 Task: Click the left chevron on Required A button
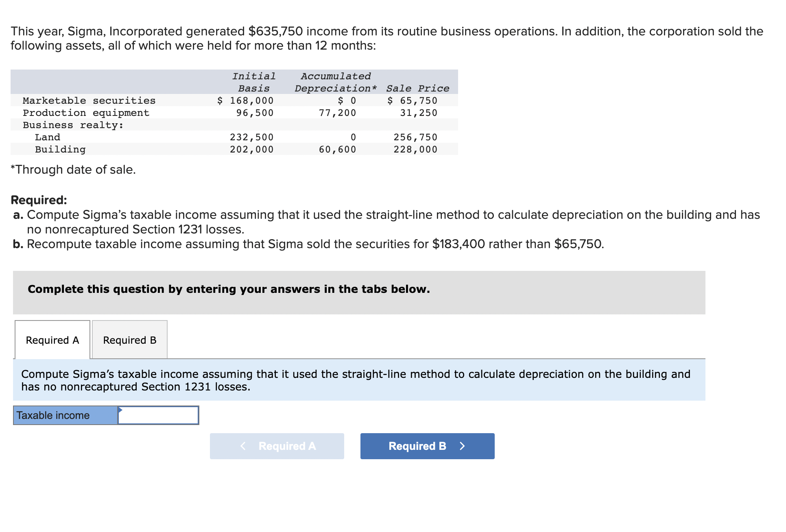tap(243, 446)
